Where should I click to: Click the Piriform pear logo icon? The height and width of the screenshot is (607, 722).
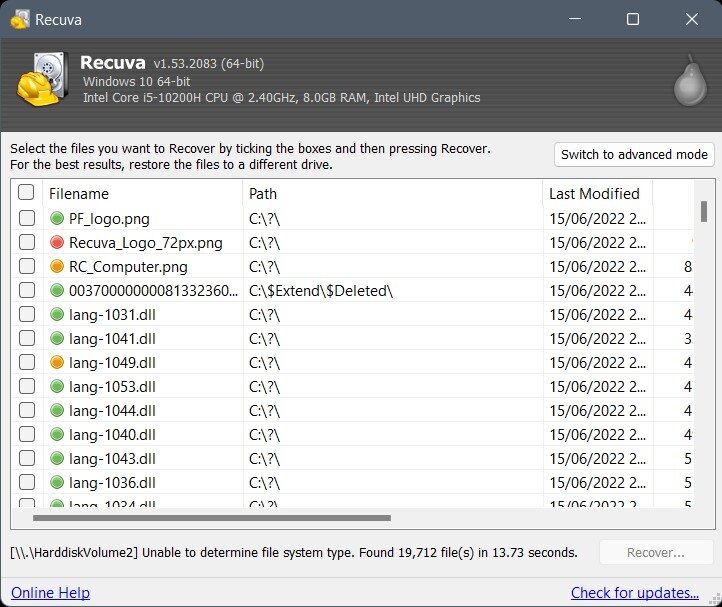coord(690,81)
